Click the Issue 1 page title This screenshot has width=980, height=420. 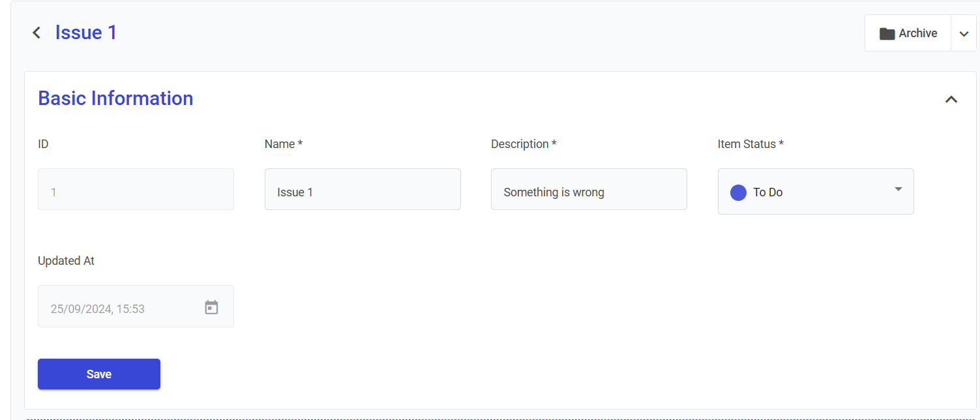pyautogui.click(x=86, y=33)
